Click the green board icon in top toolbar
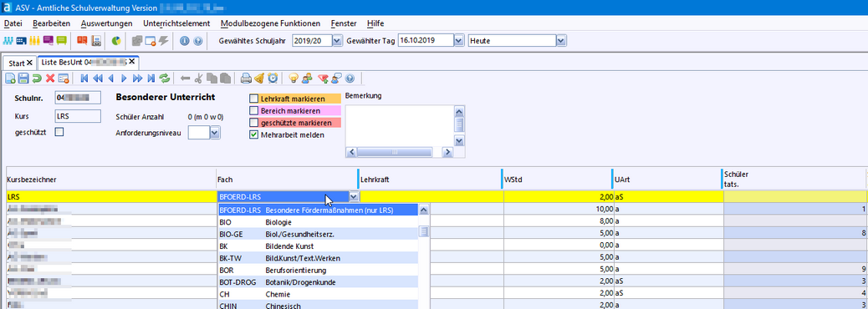The image size is (868, 309). 61,41
